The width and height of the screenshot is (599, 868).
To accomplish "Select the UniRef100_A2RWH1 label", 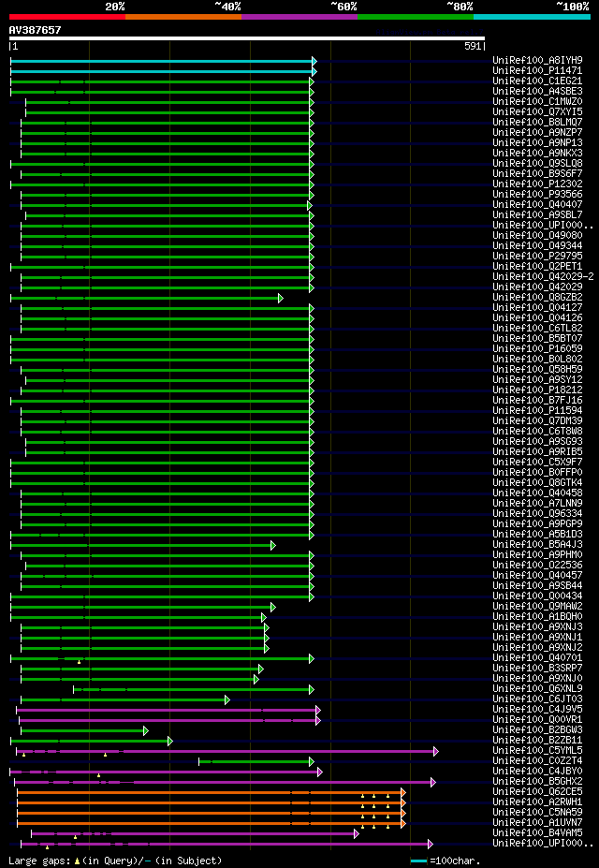I will click(537, 802).
